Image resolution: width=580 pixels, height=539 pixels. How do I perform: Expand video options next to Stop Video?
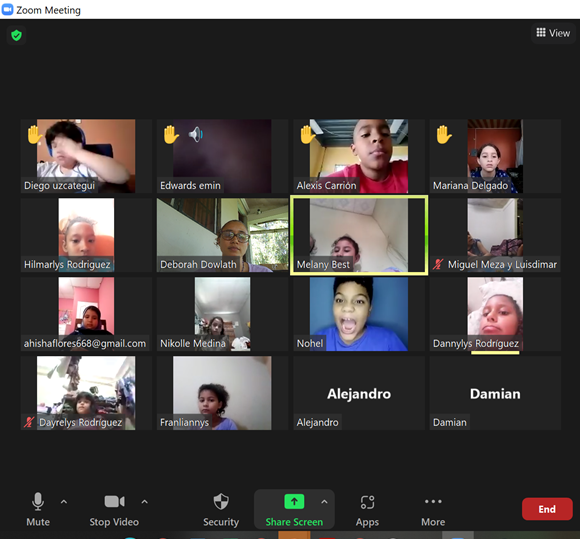(145, 502)
